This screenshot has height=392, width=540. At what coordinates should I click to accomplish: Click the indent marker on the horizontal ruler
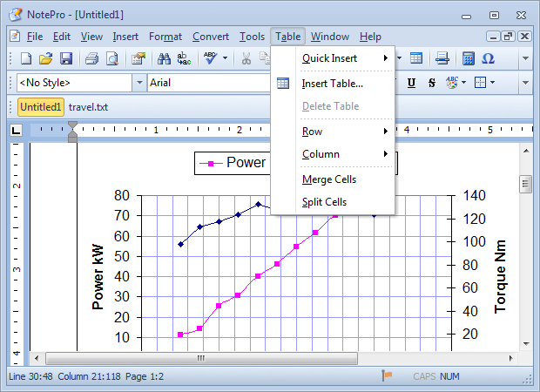click(x=72, y=132)
